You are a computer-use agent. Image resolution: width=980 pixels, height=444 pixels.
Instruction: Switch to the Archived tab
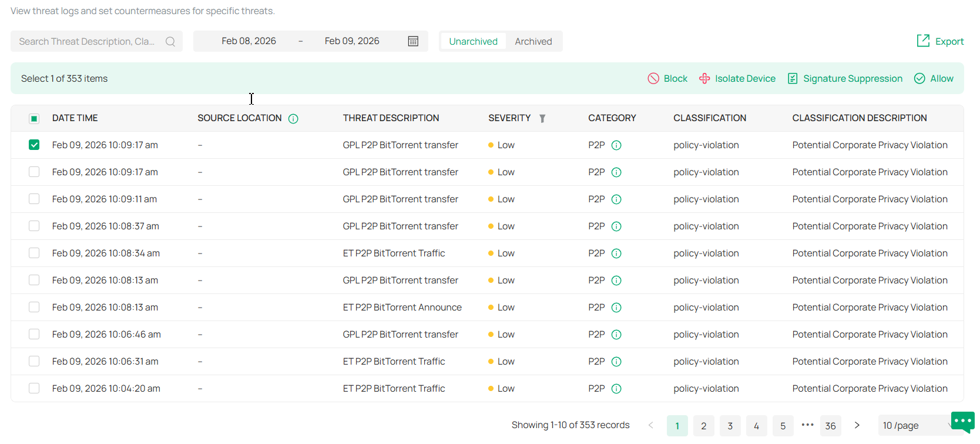pyautogui.click(x=533, y=41)
